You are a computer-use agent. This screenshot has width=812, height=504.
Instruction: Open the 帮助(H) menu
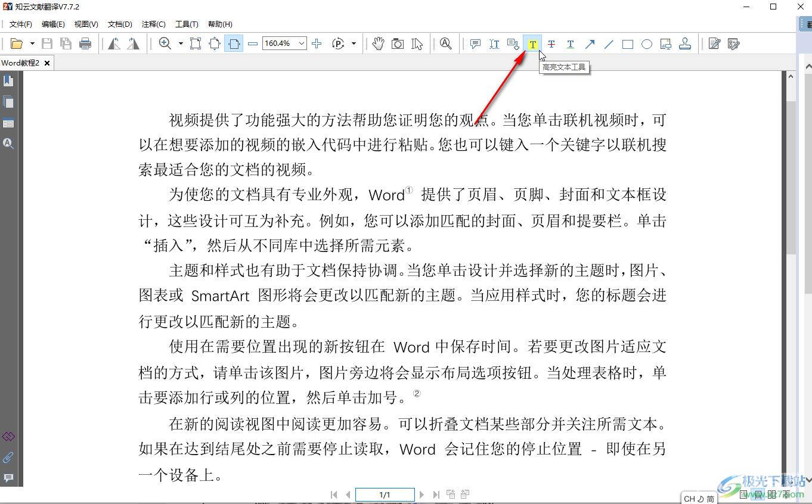[x=220, y=24]
